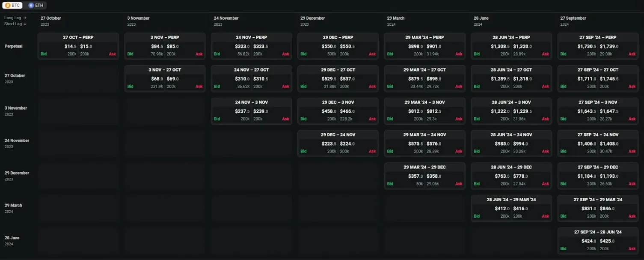This screenshot has height=260, width=644.
Task: Click ask $1,193.0 in 27 SEP '24 – 29 DEC
Action: point(609,176)
